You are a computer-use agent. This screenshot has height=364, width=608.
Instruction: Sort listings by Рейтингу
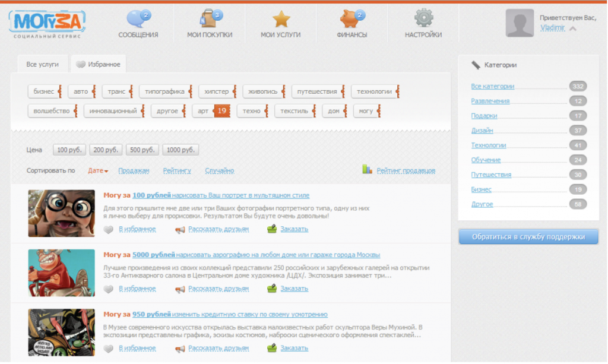pyautogui.click(x=177, y=171)
